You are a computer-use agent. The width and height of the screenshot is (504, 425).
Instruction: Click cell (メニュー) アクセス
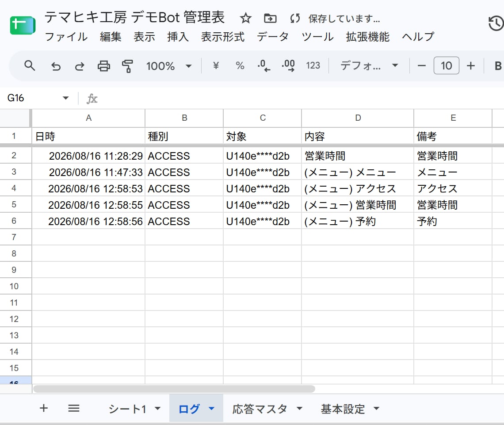coord(358,188)
